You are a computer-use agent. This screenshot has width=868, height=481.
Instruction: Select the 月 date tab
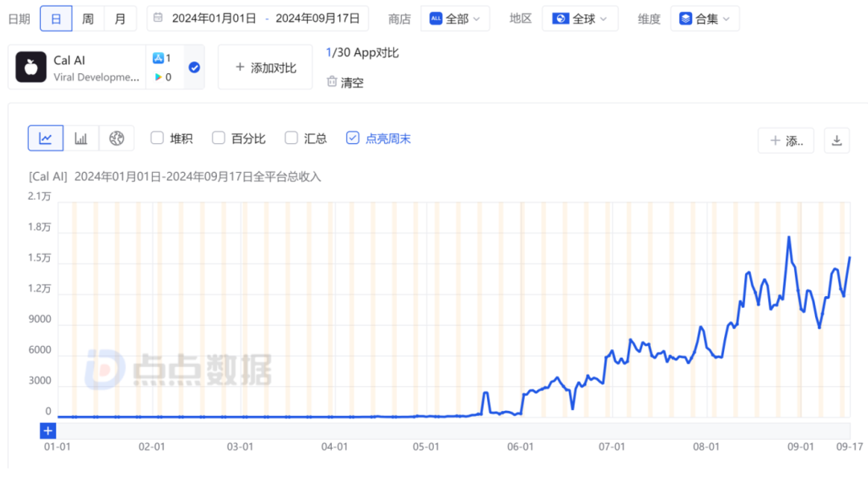point(121,18)
